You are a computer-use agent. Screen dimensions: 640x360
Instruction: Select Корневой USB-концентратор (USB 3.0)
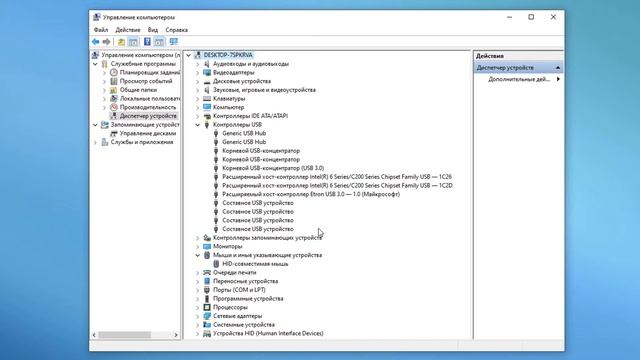point(273,168)
